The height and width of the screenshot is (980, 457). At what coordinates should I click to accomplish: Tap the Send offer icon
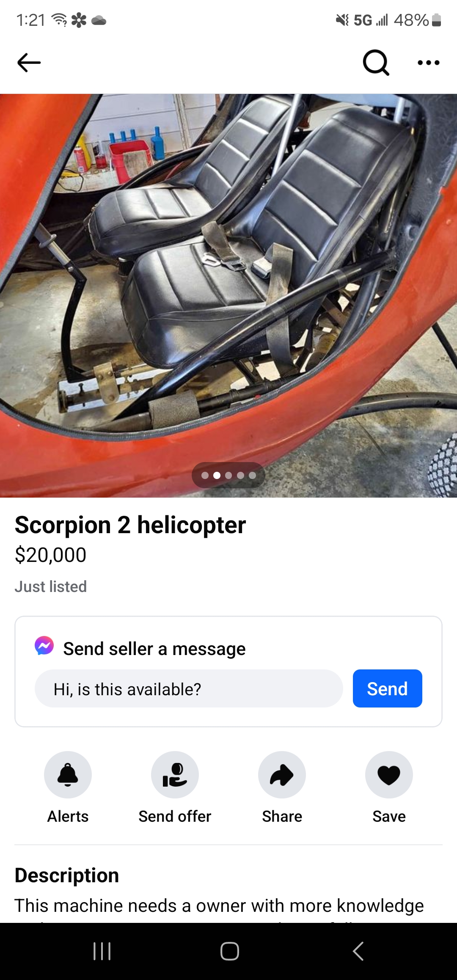click(175, 775)
